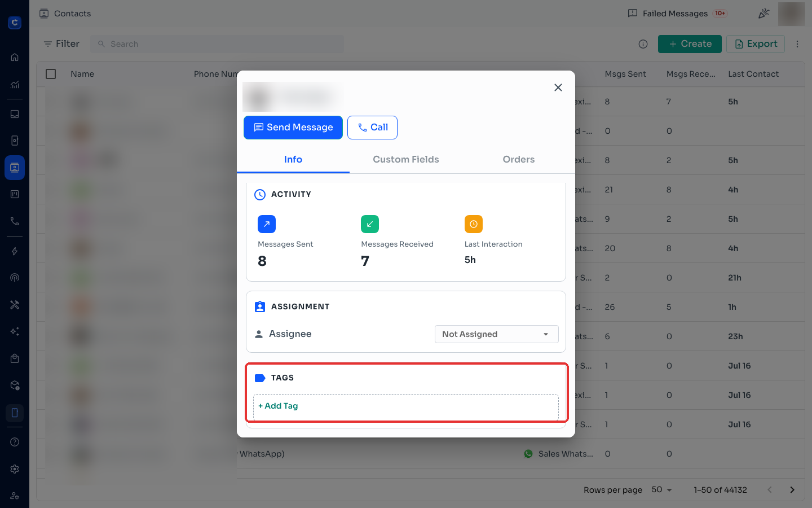Screen dimensions: 812x508
Task: Click Add Tag in the Tags section
Action: click(x=278, y=406)
